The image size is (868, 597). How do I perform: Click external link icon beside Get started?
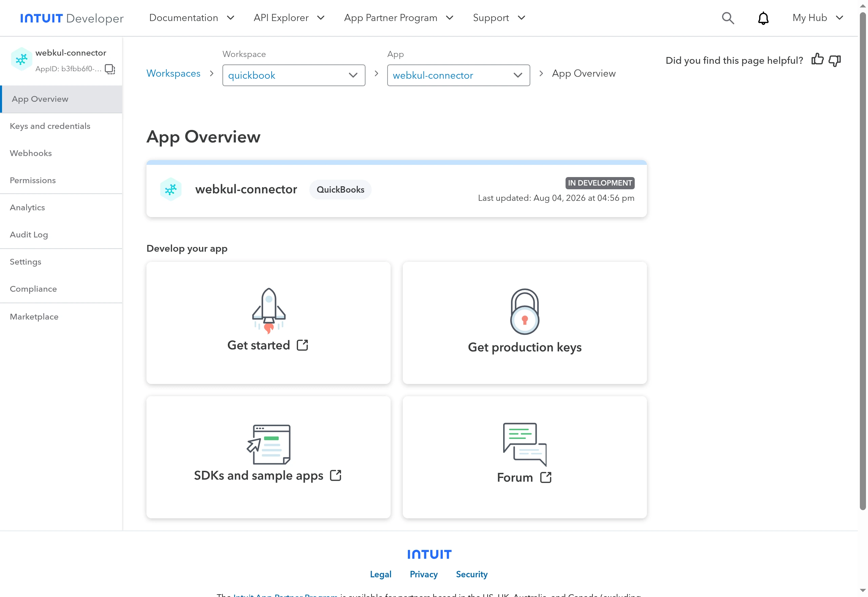pyautogui.click(x=302, y=345)
